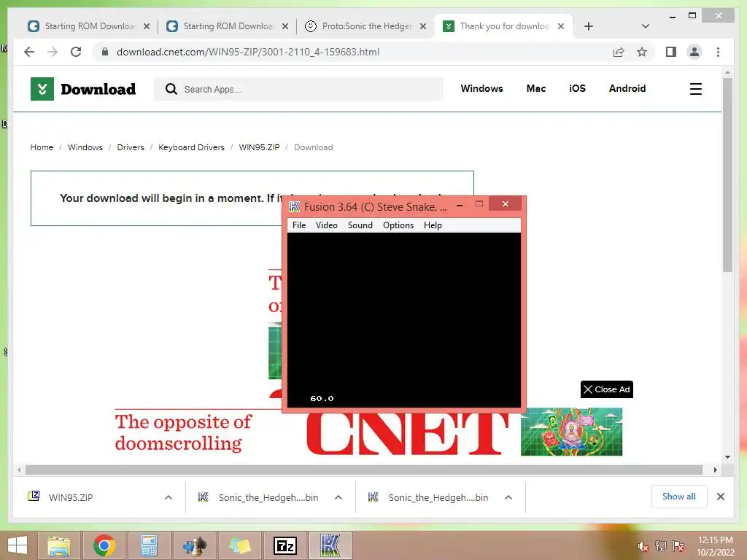
Task: Close the Thank you for downloading tab
Action: point(561,26)
